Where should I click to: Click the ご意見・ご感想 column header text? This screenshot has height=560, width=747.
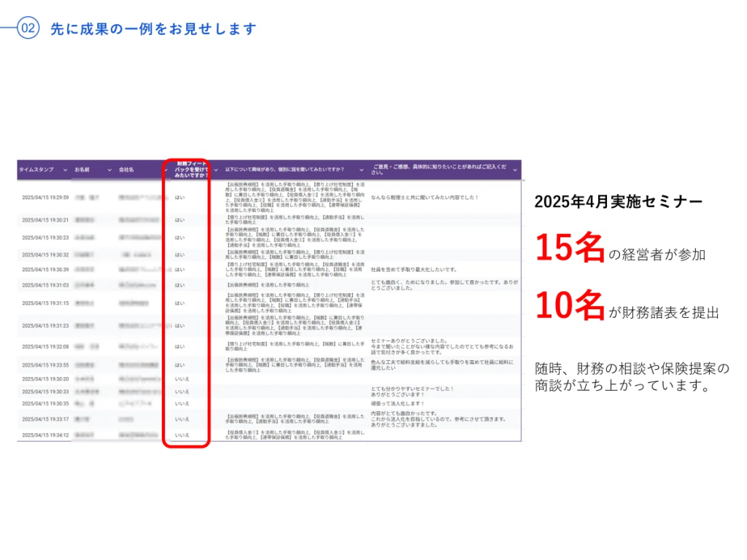click(438, 169)
